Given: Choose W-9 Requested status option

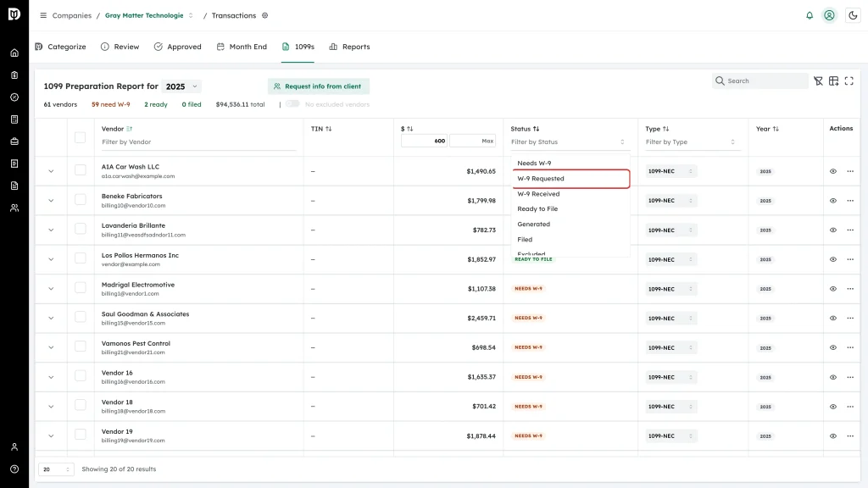Looking at the screenshot, I should point(570,179).
